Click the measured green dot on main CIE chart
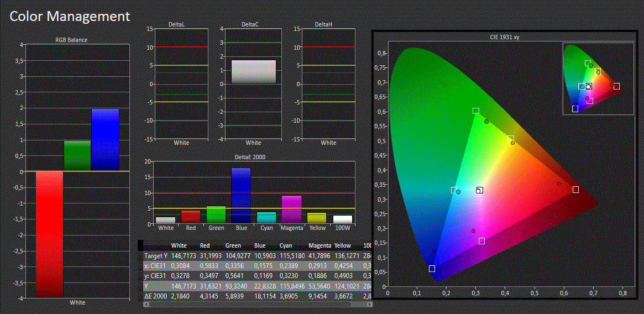 tap(486, 122)
